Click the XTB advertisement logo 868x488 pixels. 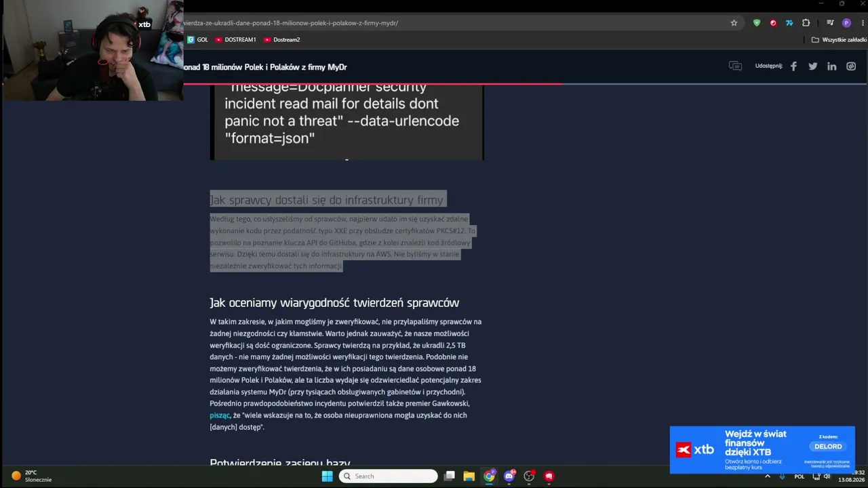tap(695, 449)
